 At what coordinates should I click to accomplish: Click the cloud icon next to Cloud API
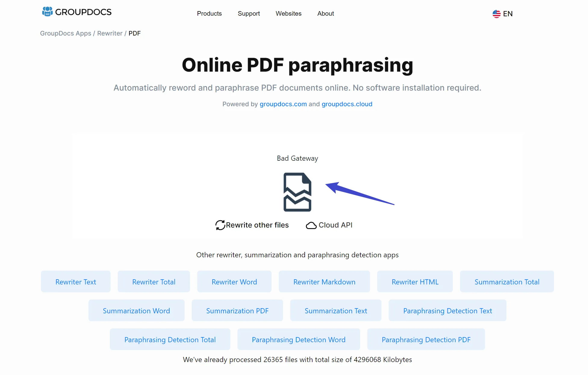(311, 225)
